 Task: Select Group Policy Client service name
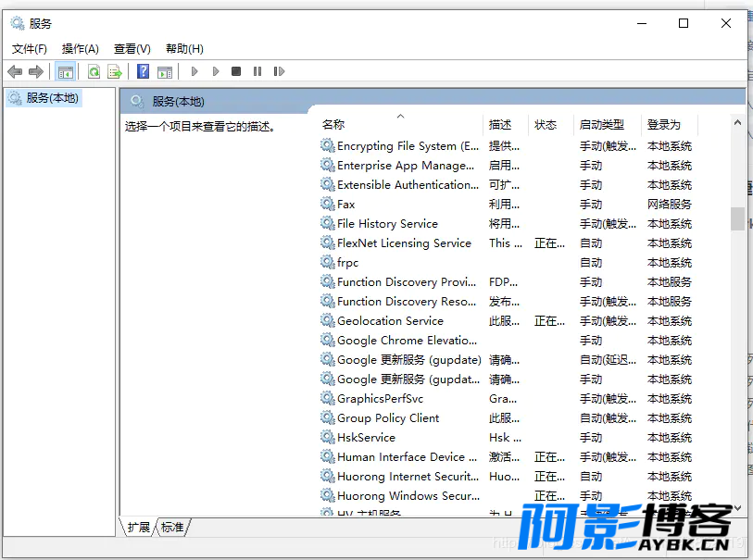[388, 418]
